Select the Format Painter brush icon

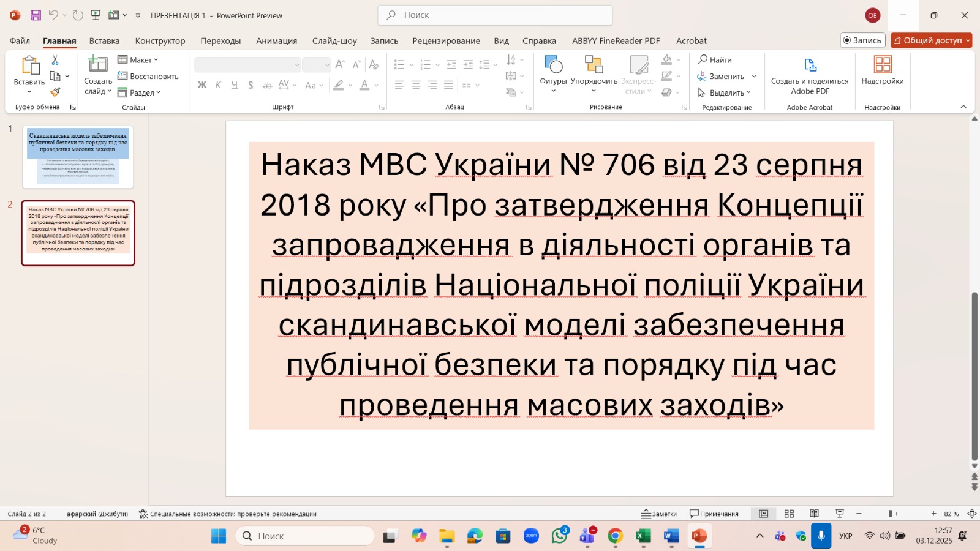(x=55, y=92)
